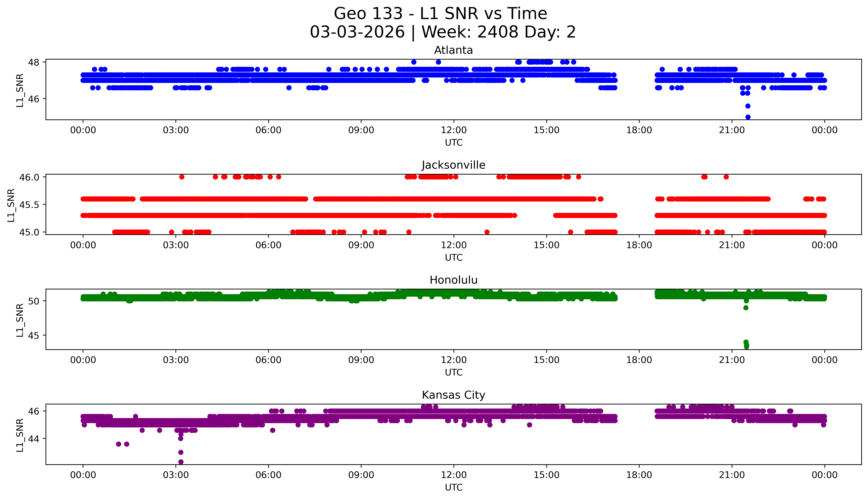The image size is (868, 499).
Task: Click the Honolulu subplot title
Action: 453,280
